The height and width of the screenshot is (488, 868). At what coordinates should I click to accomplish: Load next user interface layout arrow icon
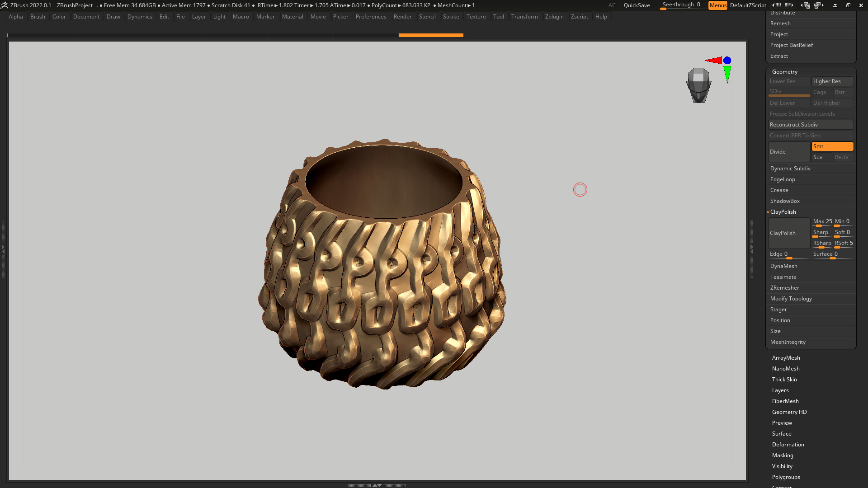click(789, 5)
